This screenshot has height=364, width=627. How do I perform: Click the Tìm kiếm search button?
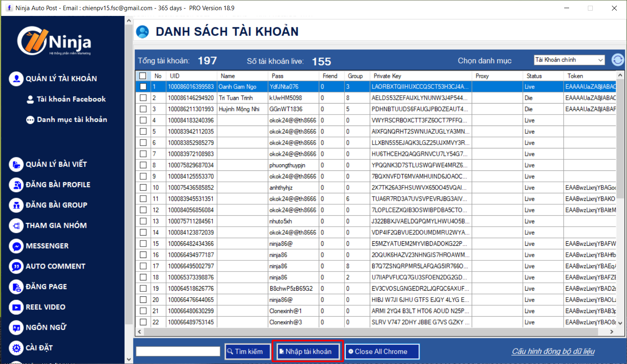[x=247, y=351]
